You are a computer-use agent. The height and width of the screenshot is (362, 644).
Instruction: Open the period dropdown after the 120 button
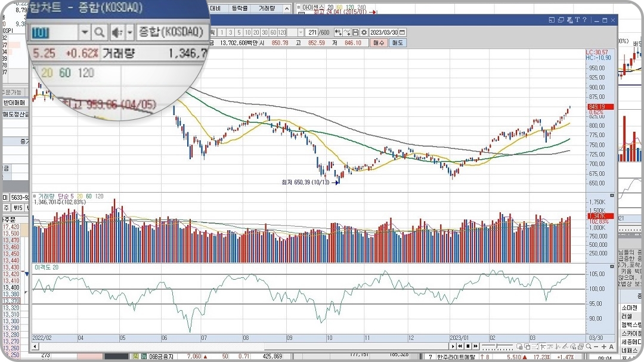coord(301,32)
